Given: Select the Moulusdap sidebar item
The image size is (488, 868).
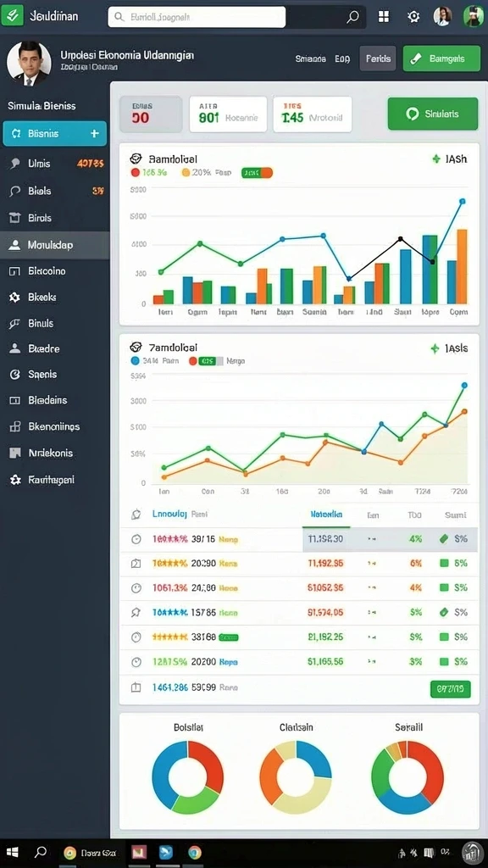Looking at the screenshot, I should click(55, 245).
